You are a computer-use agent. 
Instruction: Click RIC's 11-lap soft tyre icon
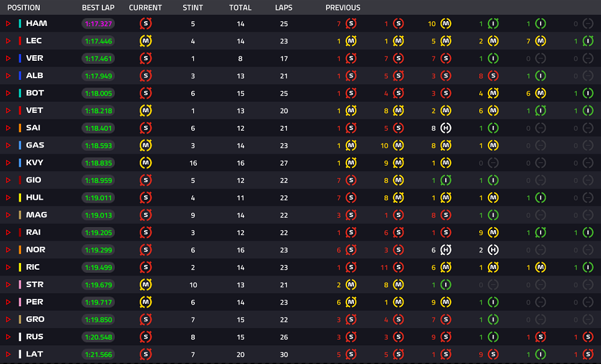398,267
